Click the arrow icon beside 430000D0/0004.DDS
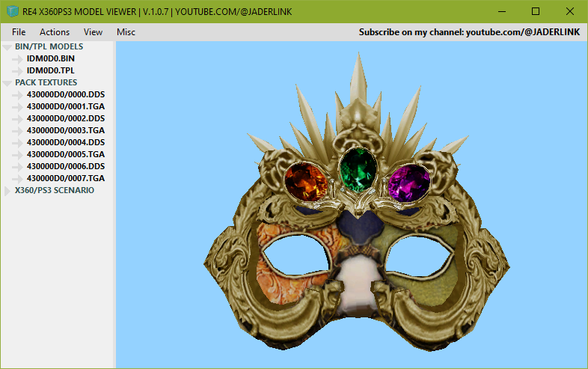 click(x=18, y=143)
